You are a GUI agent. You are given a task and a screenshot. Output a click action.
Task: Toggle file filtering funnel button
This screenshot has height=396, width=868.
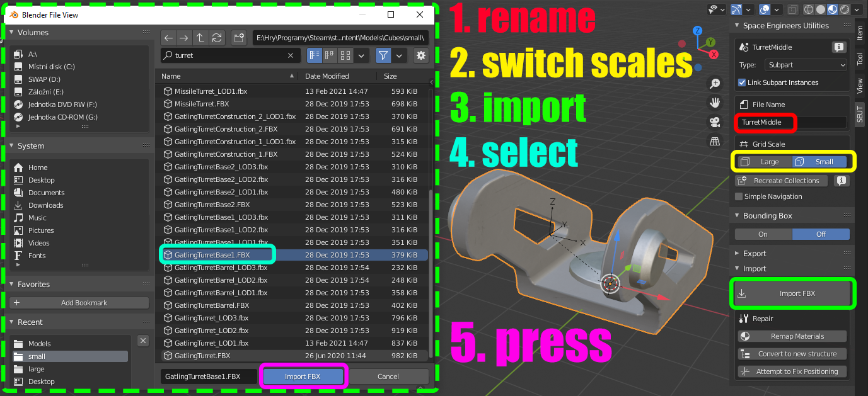point(383,55)
